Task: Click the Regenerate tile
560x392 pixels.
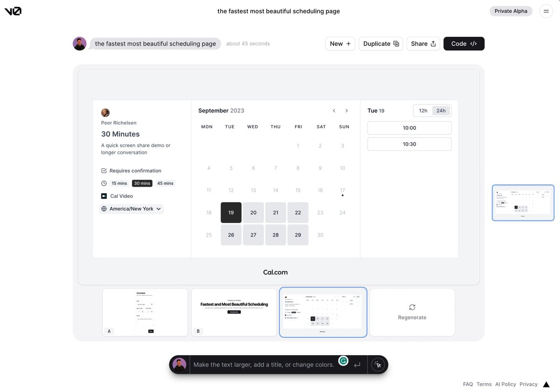Action: [412, 312]
